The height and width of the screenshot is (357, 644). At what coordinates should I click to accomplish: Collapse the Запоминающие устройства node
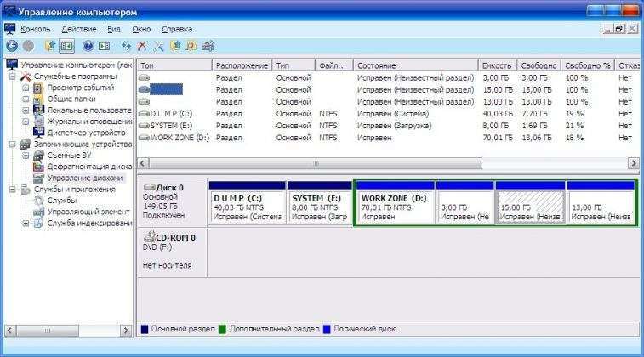(x=12, y=144)
